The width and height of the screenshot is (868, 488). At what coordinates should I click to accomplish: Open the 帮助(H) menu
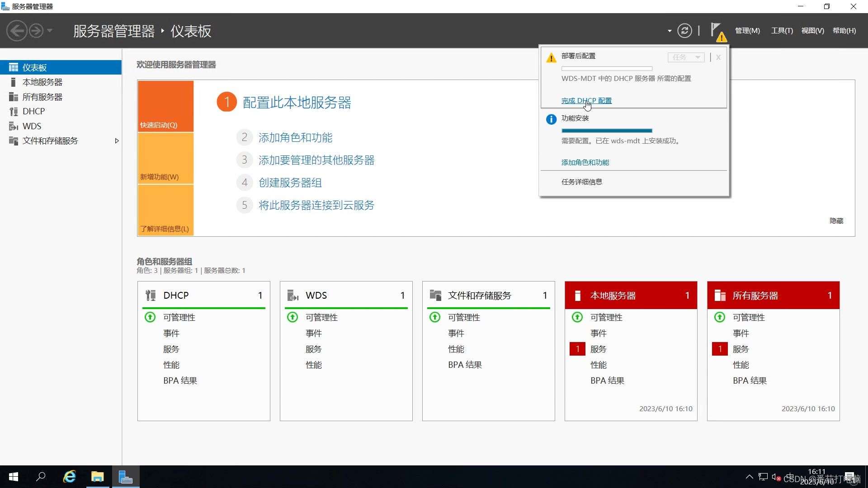pos(844,31)
